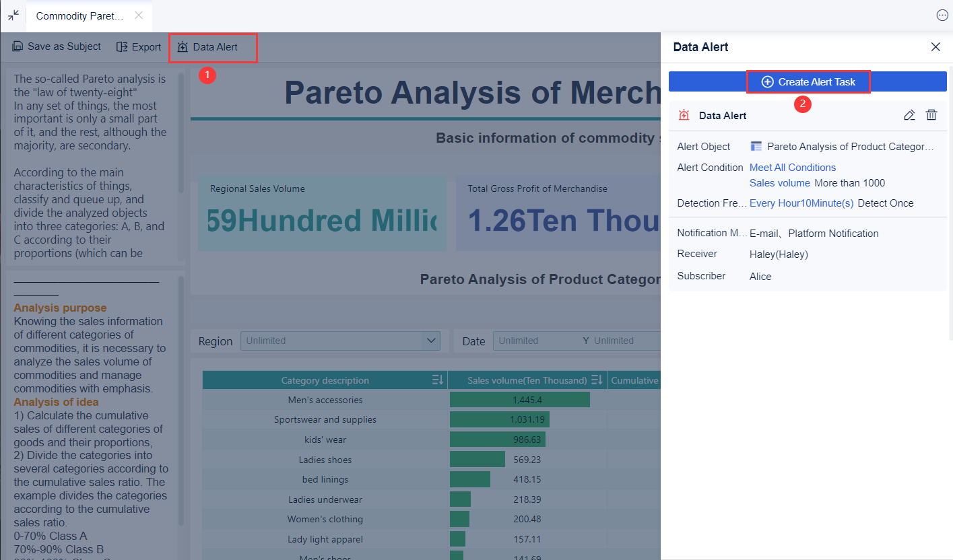Toggle sorting on the Sales volume column

597,380
